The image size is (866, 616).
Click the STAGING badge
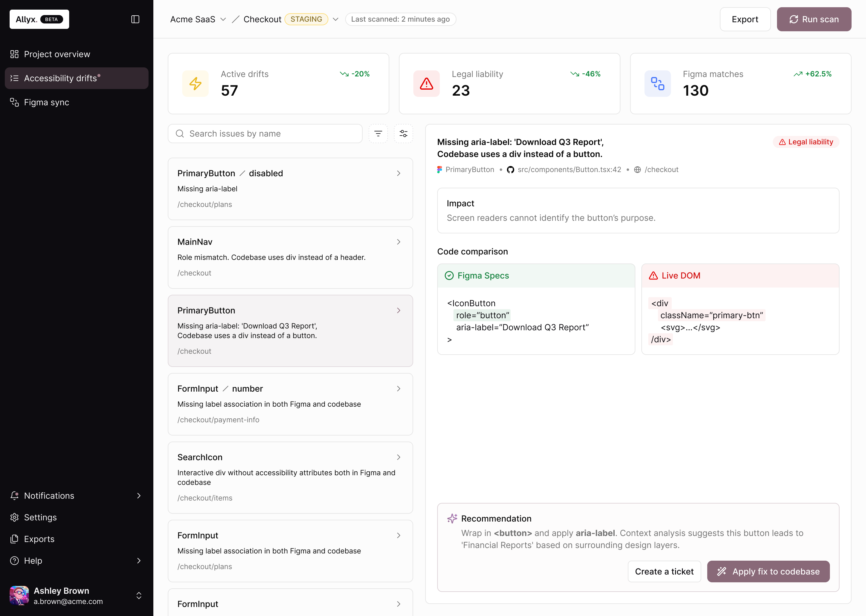click(306, 19)
